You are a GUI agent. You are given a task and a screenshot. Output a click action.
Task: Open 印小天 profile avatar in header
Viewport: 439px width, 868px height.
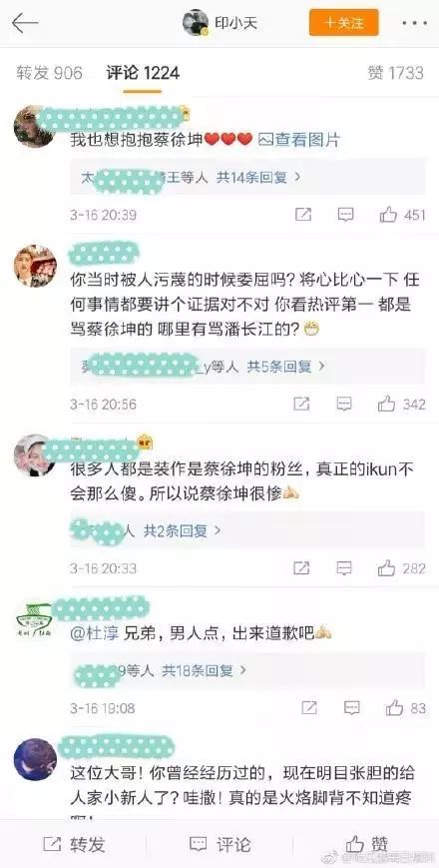(196, 23)
